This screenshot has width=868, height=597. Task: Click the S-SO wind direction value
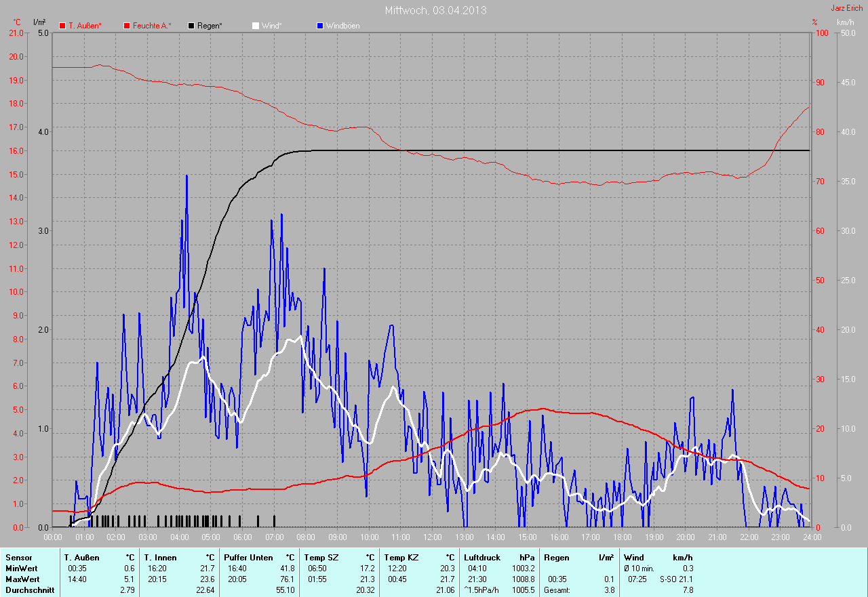(x=668, y=579)
